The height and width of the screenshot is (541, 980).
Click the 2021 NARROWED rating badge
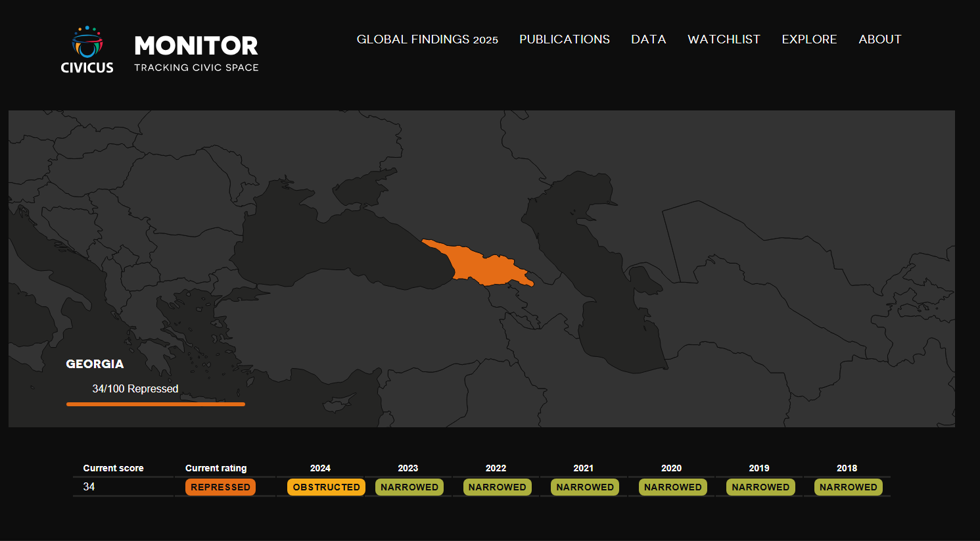pyautogui.click(x=584, y=487)
